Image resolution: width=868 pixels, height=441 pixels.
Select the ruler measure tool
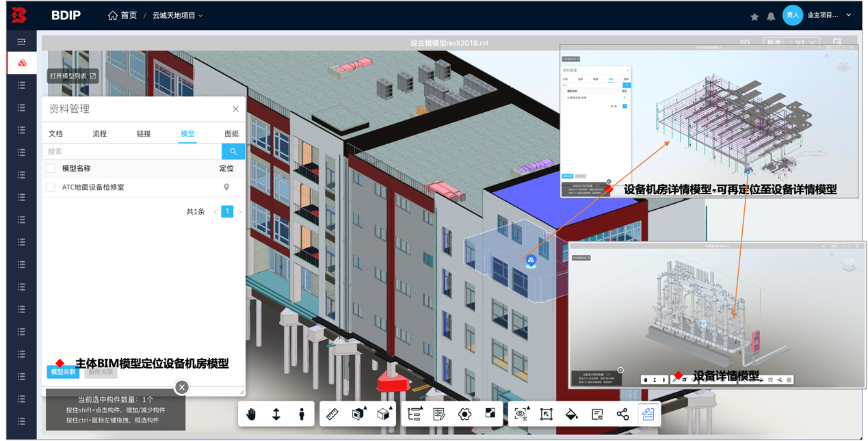(x=332, y=414)
